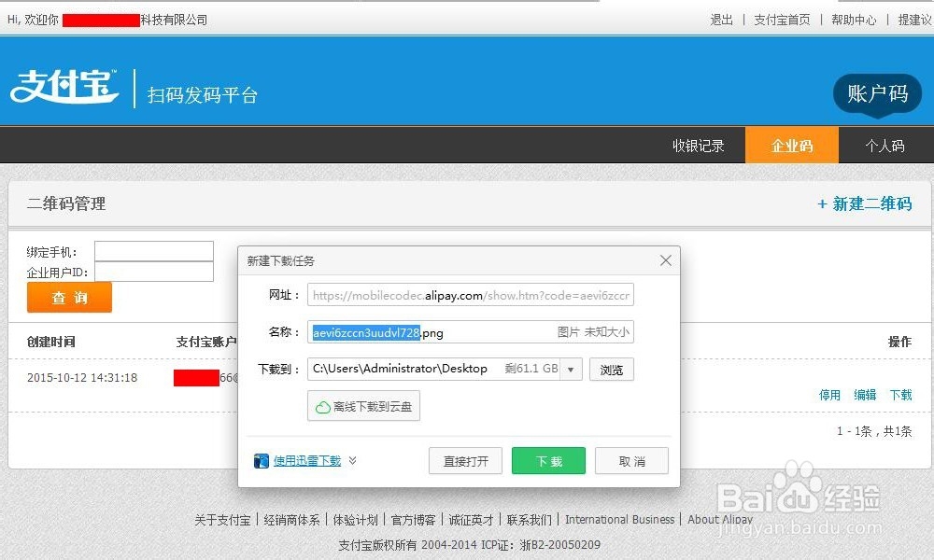Viewport: 934px width, 560px height.
Task: Click 下载 link in the table row
Action: point(900,395)
